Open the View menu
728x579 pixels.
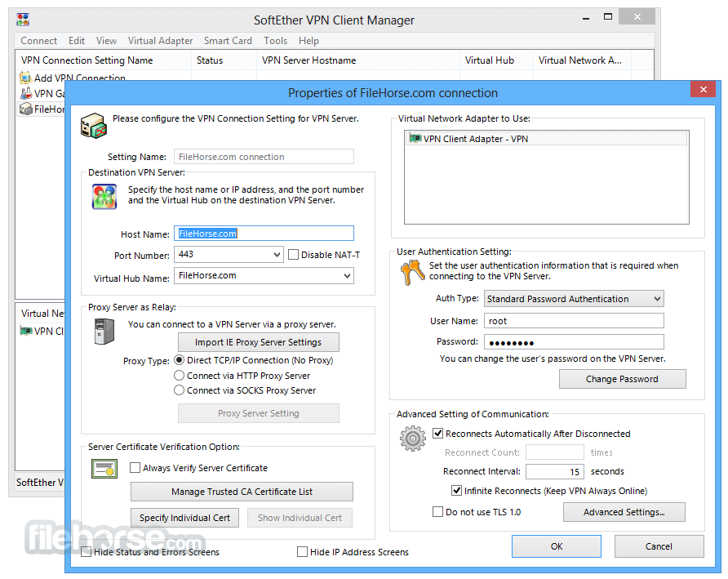click(106, 41)
